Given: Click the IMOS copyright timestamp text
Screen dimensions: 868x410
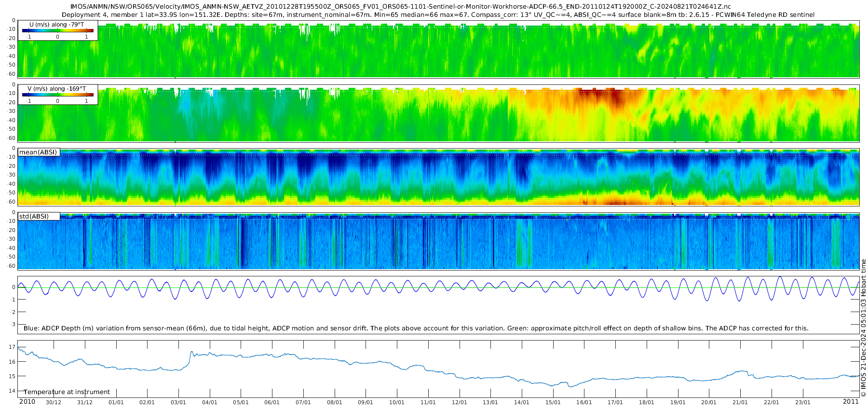Looking at the screenshot, I should (x=863, y=328).
